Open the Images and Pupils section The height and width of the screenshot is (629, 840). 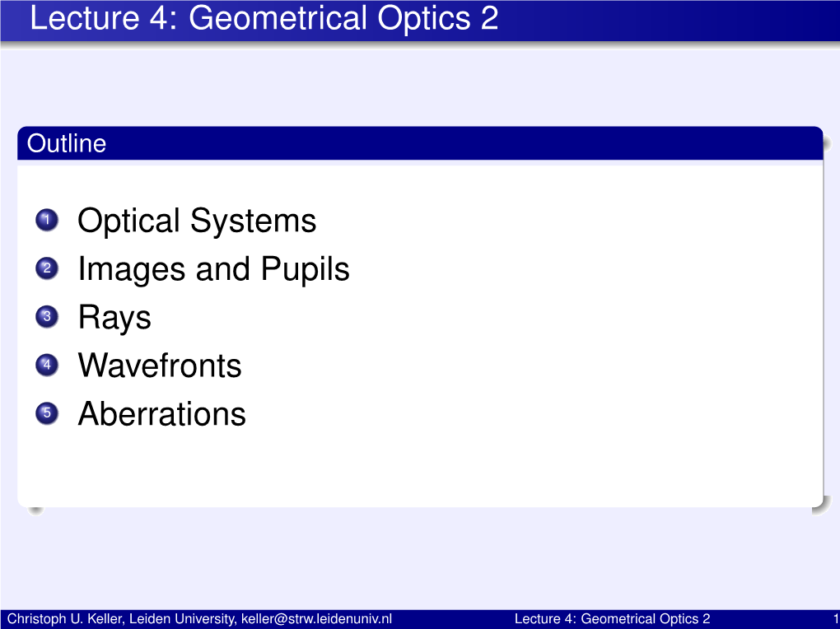click(x=213, y=269)
